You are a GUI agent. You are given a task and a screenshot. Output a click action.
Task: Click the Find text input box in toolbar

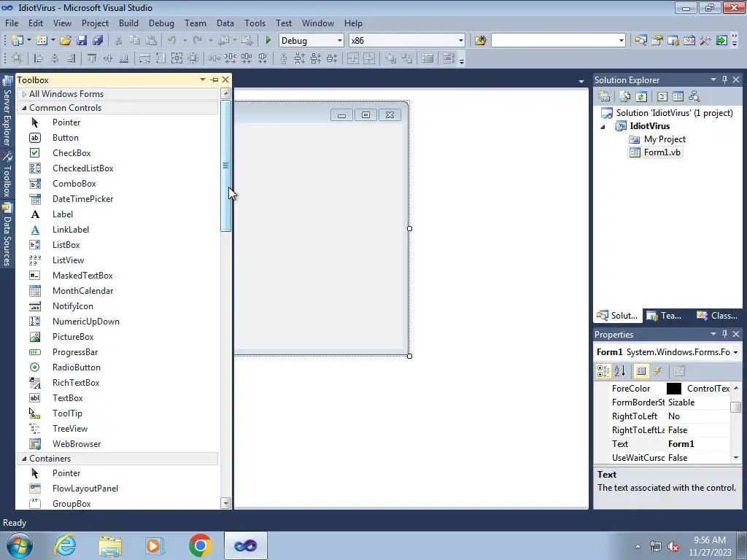(554, 41)
